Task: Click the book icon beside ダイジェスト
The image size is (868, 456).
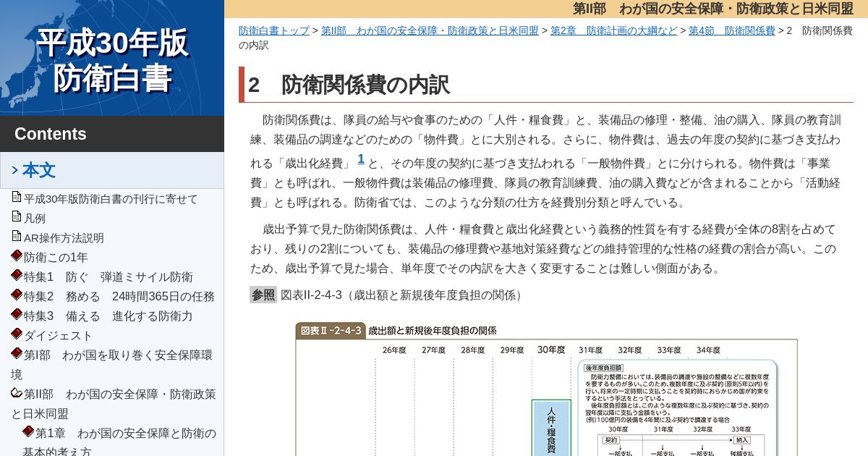Action: 17,334
